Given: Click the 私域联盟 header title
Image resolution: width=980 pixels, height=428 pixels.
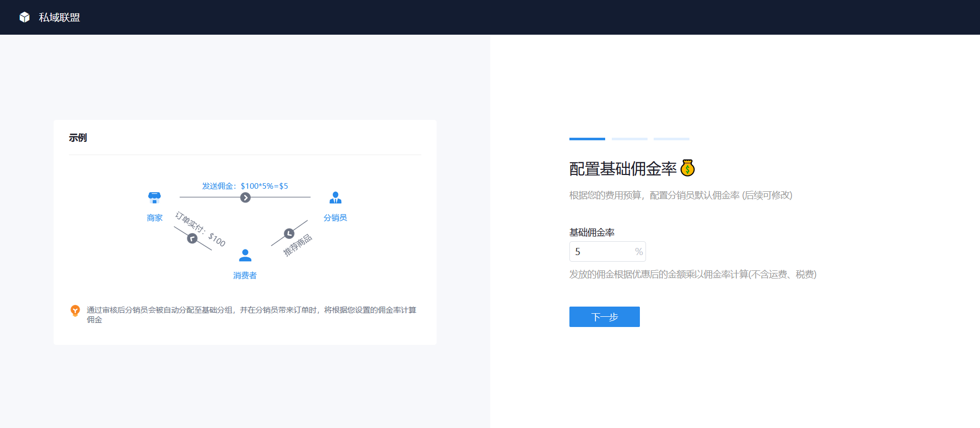Looking at the screenshot, I should [x=59, y=17].
